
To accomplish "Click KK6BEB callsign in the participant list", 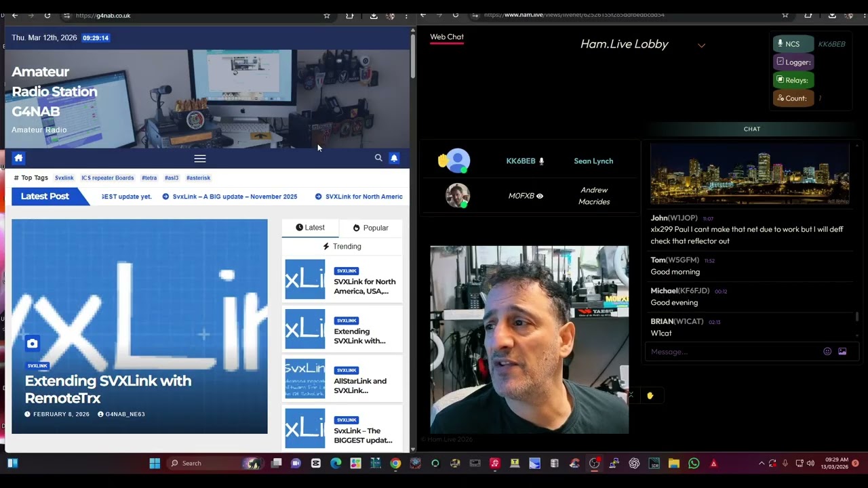I will (x=521, y=161).
